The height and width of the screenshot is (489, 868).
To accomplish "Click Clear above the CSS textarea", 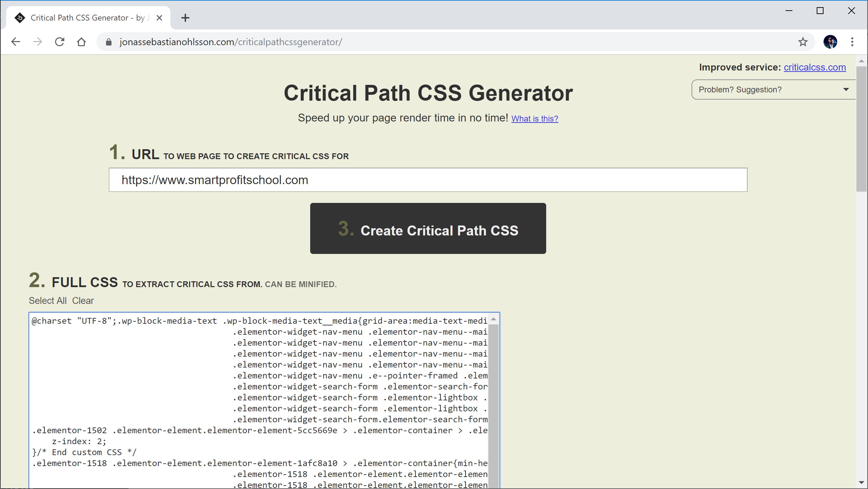I will point(83,300).
